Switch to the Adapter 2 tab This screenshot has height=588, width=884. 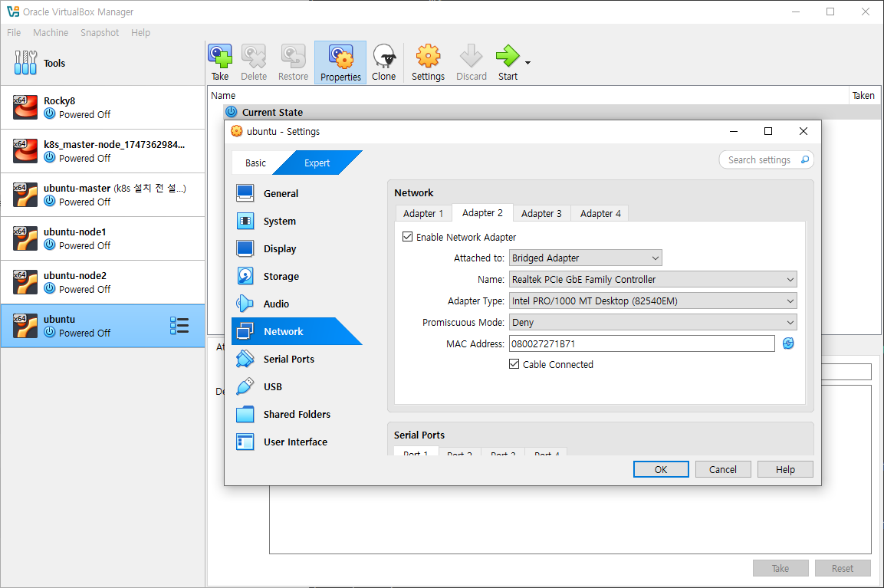(x=482, y=212)
